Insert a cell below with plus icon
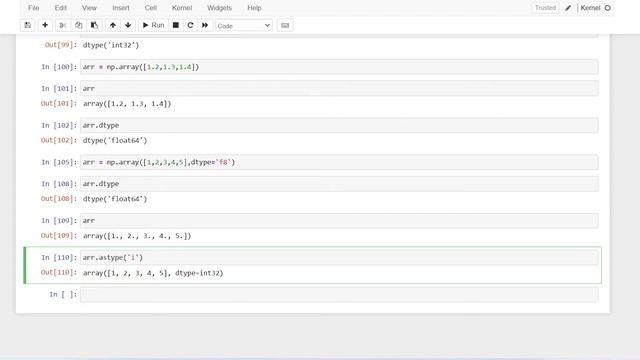640x360 pixels. point(45,25)
